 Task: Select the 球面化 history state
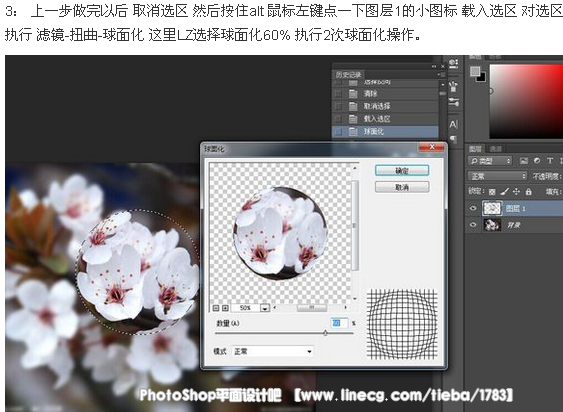[x=385, y=131]
